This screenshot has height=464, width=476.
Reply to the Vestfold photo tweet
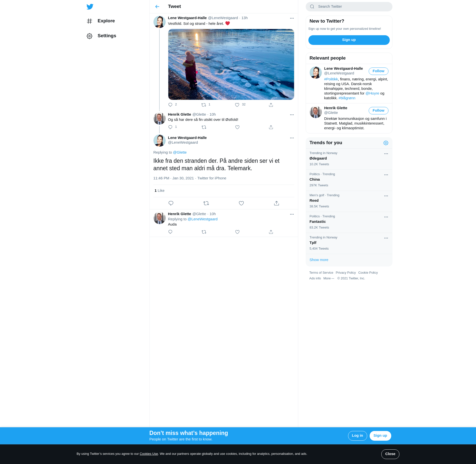170,105
